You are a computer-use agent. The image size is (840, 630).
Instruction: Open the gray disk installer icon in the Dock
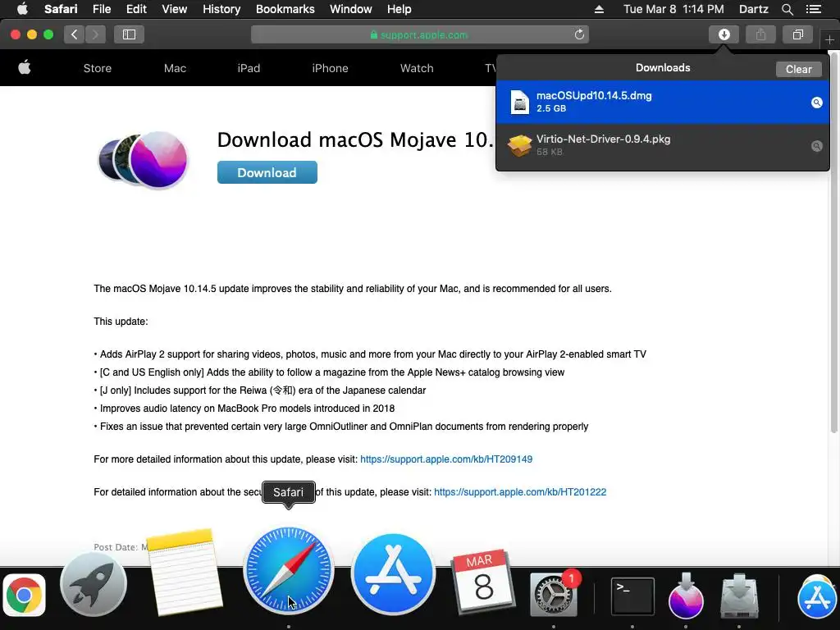[739, 596]
